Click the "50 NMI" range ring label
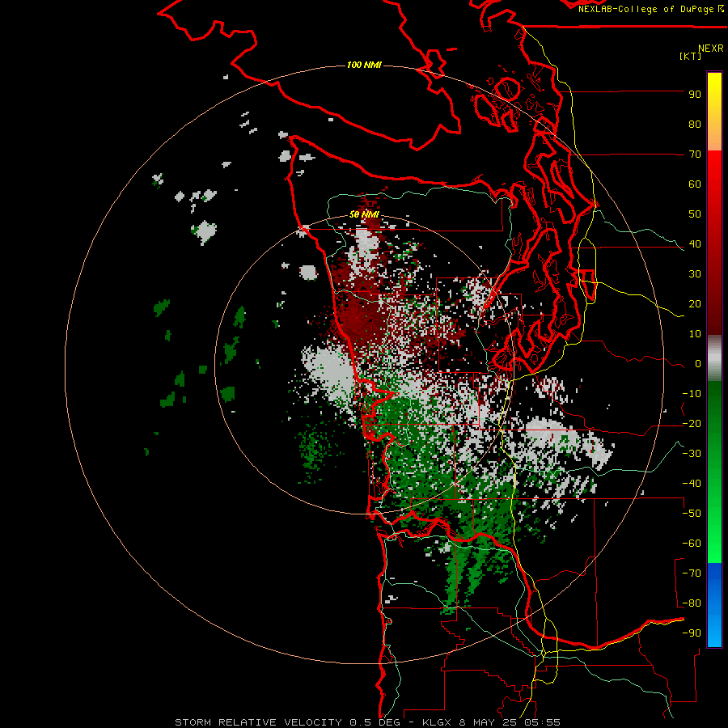 (x=364, y=215)
